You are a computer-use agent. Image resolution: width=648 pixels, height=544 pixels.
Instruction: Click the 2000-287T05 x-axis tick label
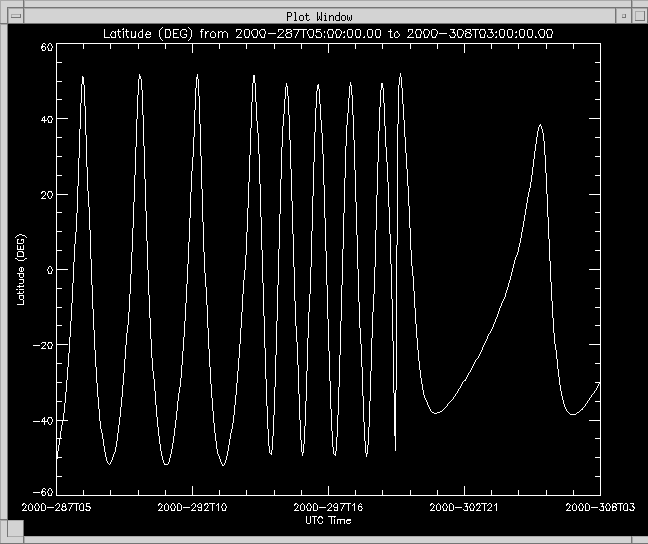[57, 508]
